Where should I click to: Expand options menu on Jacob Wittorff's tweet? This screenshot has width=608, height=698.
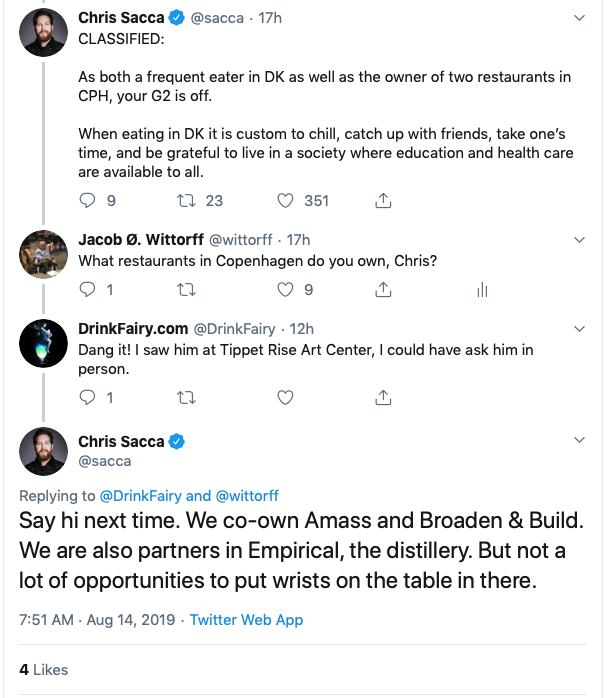tap(580, 240)
